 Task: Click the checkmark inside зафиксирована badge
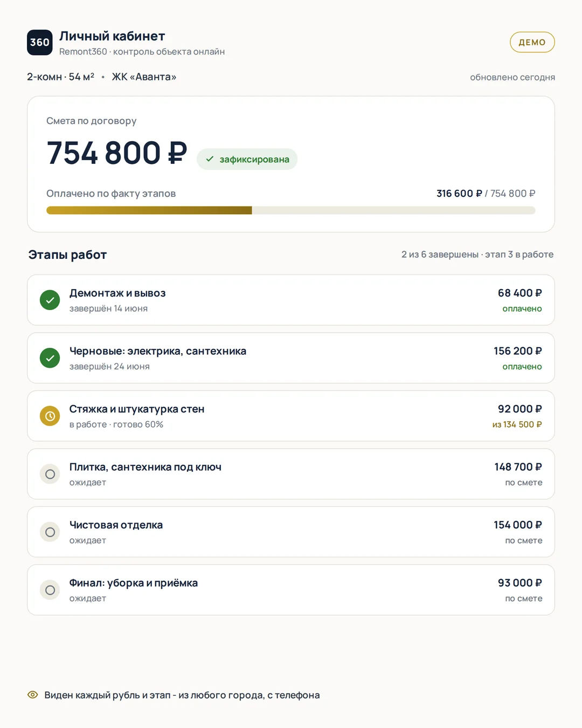coord(210,159)
